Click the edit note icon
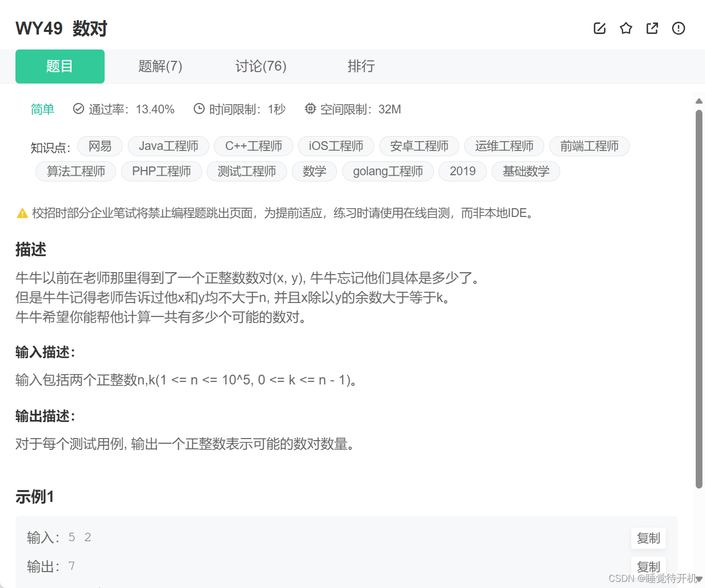The height and width of the screenshot is (588, 705). (x=599, y=28)
